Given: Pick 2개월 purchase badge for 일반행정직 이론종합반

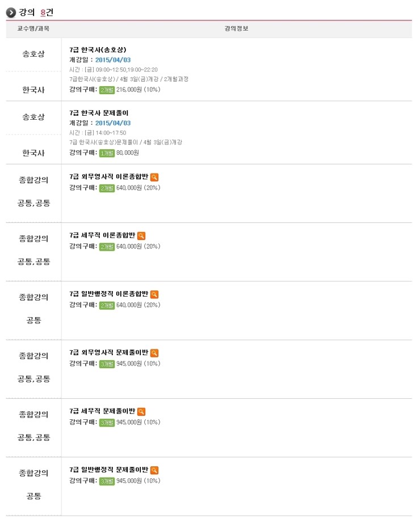Looking at the screenshot, I should pos(107,305).
